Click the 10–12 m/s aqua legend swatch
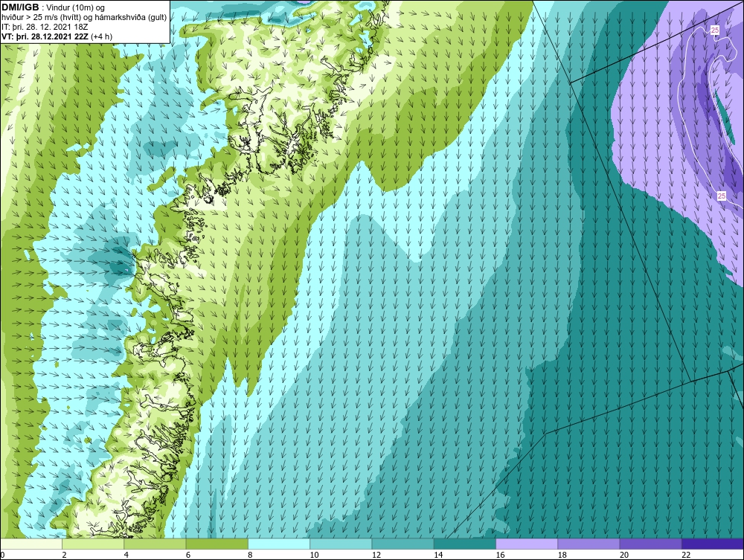 click(x=341, y=544)
